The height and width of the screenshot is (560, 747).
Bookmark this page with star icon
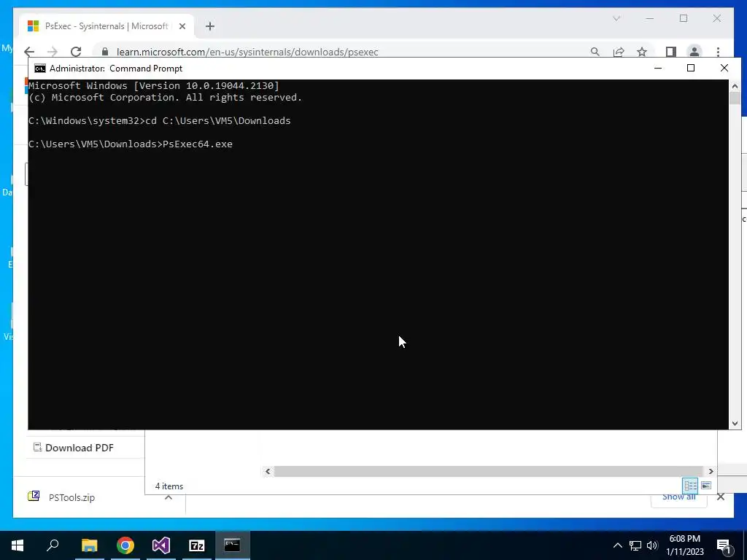642,52
